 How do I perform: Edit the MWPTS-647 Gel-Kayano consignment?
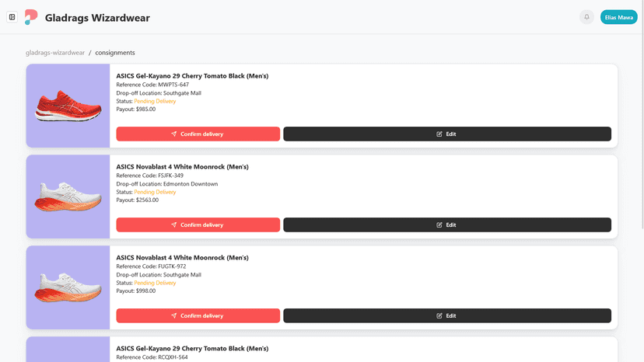447,134
